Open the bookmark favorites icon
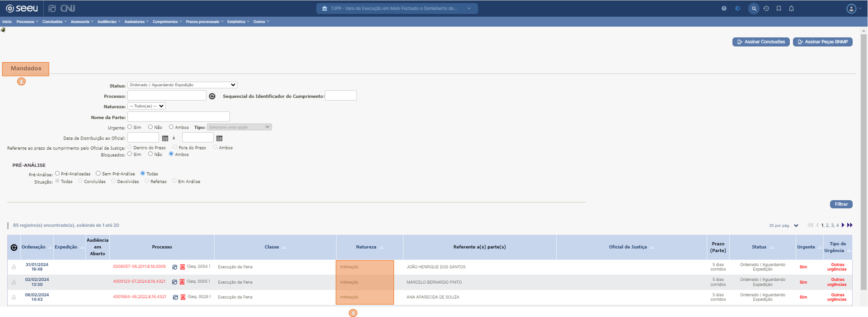The height and width of the screenshot is (317, 868). pos(779,8)
